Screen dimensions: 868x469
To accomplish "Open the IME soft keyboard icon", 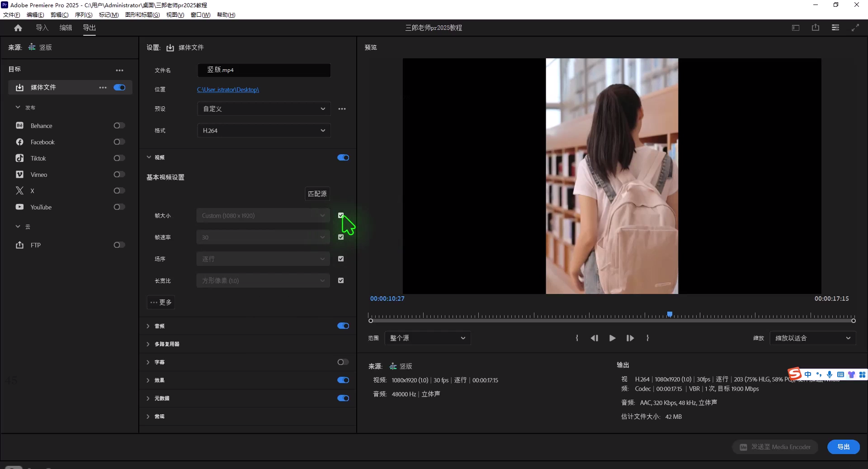I will pos(840,374).
